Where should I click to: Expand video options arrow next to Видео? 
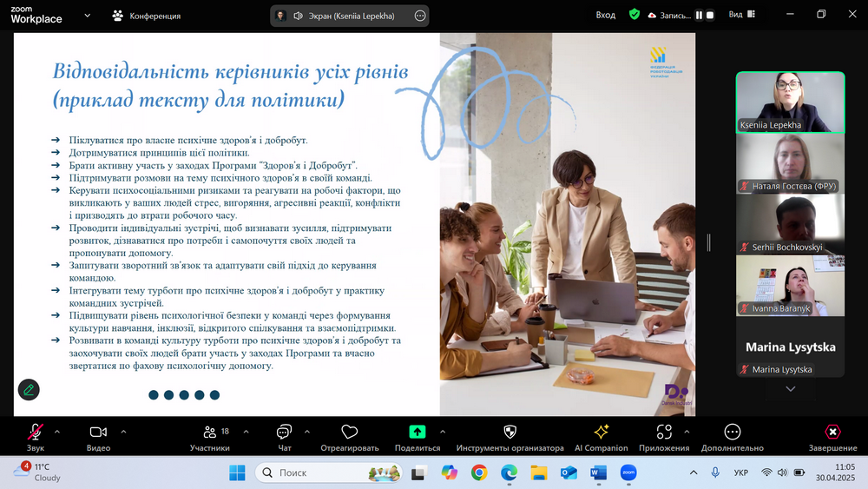[x=123, y=431]
